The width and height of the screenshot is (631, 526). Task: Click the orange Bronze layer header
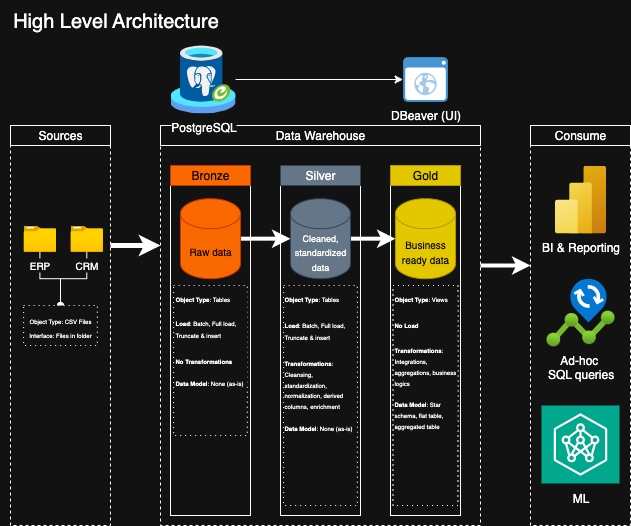pyautogui.click(x=210, y=176)
